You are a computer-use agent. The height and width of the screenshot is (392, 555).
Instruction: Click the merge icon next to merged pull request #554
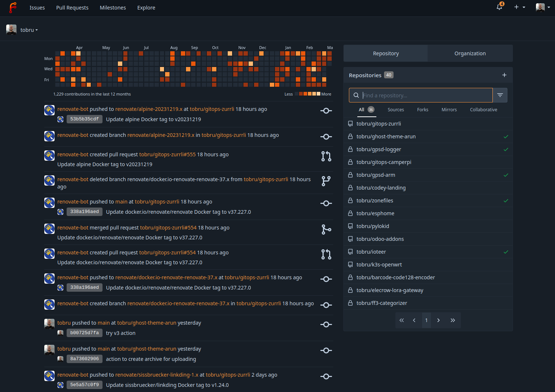click(x=326, y=229)
